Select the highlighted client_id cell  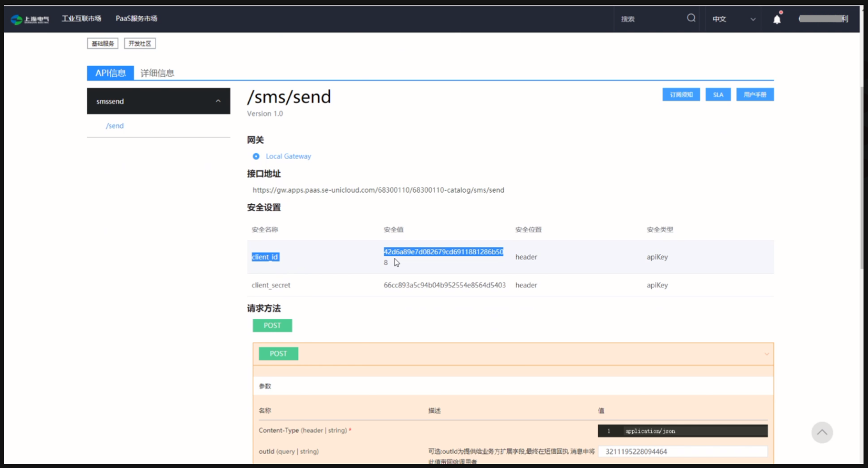[x=265, y=257]
